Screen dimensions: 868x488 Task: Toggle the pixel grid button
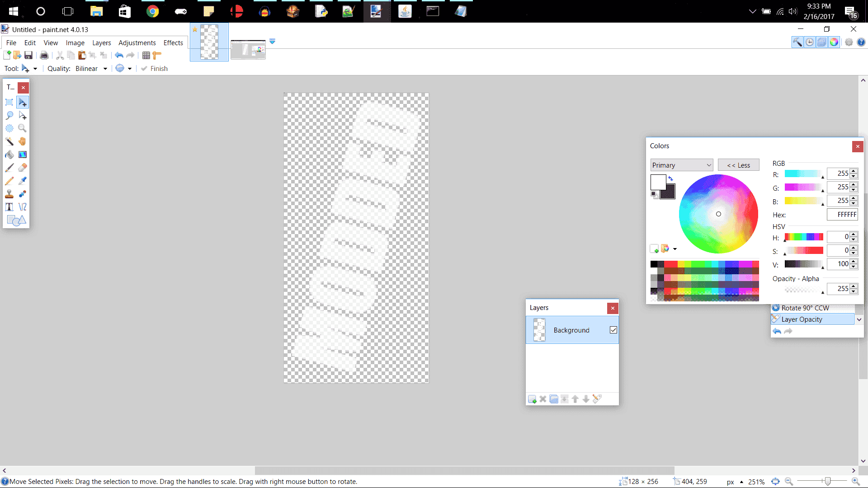click(146, 55)
